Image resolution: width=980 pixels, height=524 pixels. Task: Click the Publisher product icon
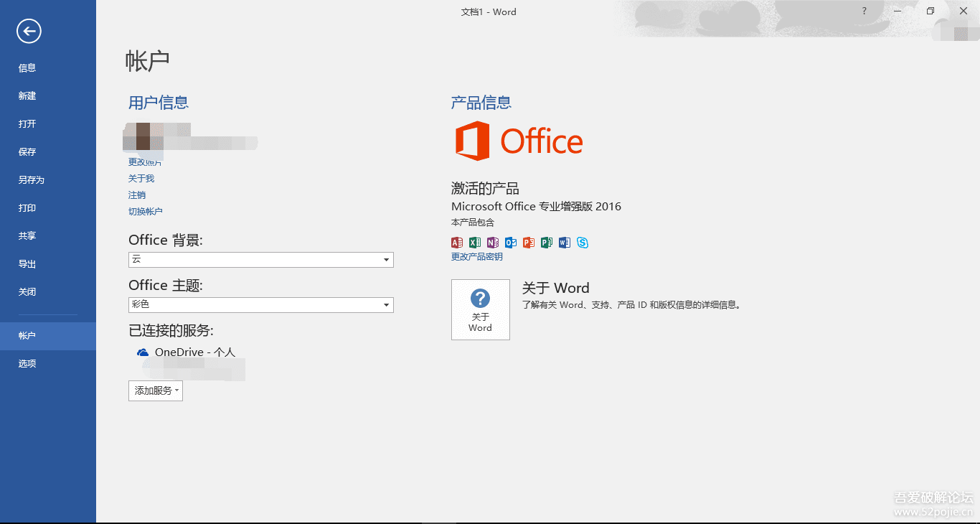[x=547, y=243]
